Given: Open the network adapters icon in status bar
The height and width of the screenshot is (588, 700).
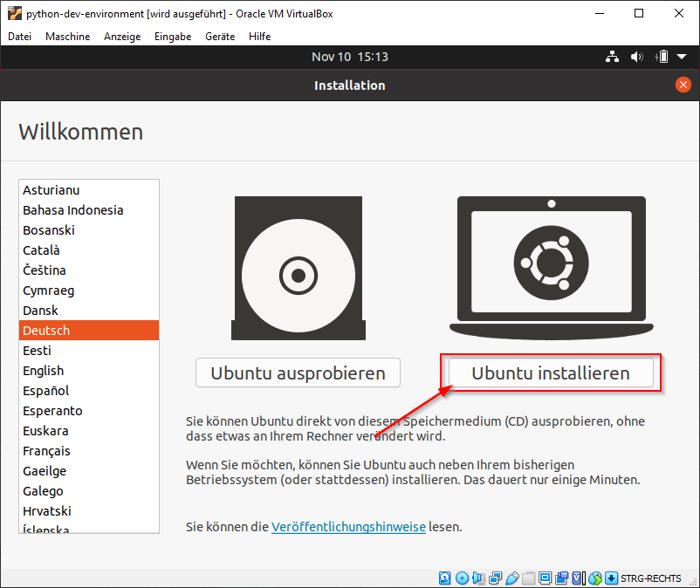Looking at the screenshot, I should coord(495,578).
